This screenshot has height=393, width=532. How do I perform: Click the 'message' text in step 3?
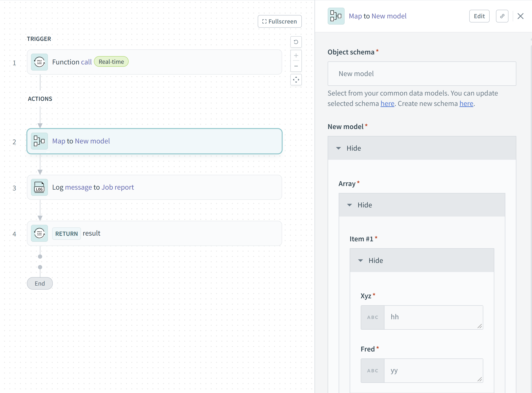(x=78, y=187)
